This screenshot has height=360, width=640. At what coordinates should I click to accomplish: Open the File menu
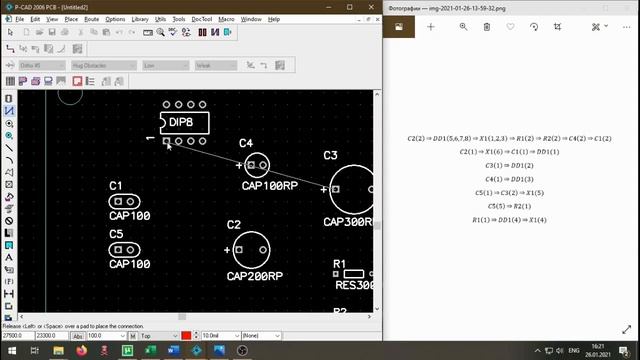click(20, 19)
